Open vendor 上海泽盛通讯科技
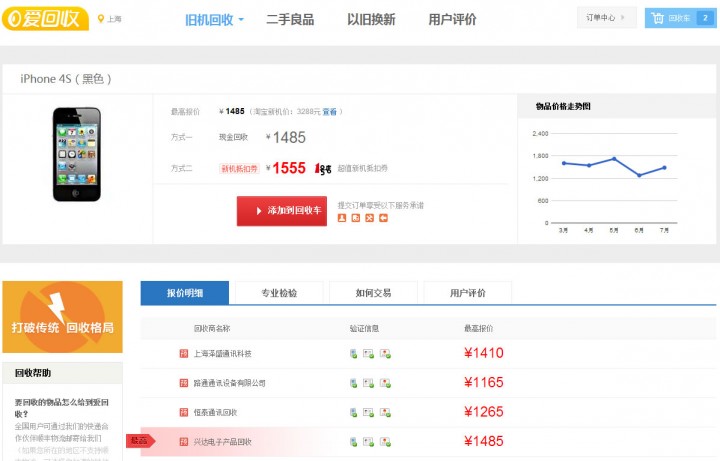The width and height of the screenshot is (720, 461). pos(223,354)
